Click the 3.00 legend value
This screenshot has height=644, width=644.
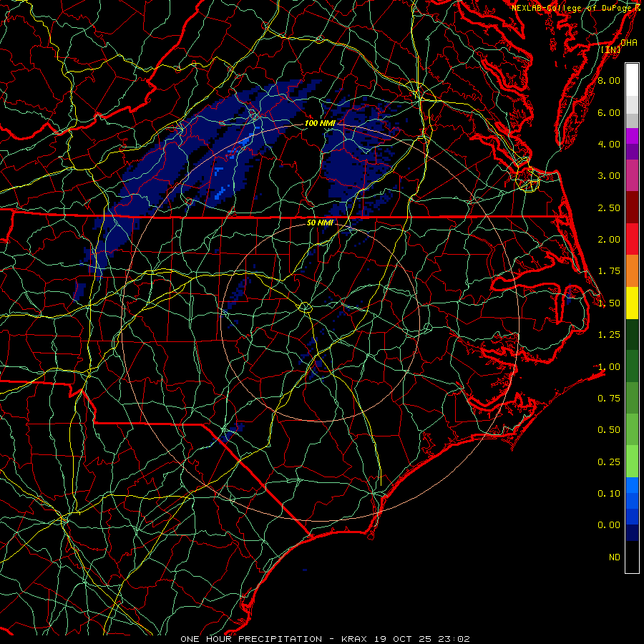point(609,176)
